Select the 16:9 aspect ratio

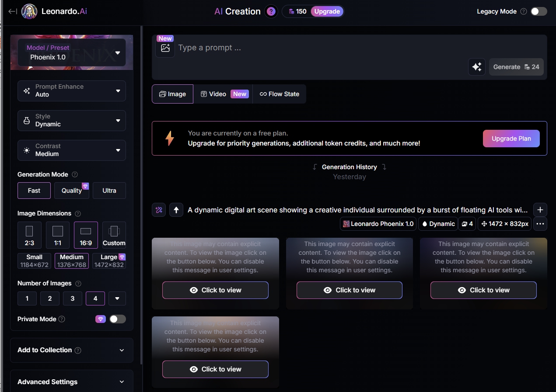point(86,235)
